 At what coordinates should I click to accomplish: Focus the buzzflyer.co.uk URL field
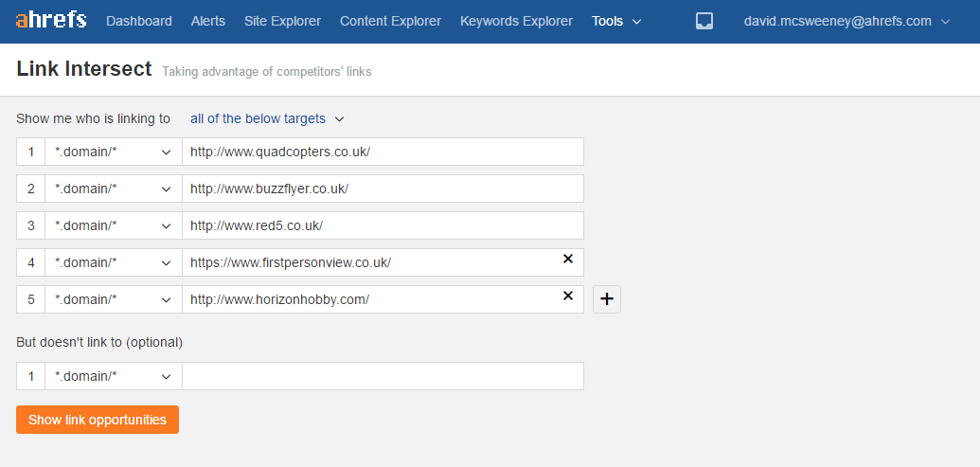(383, 189)
